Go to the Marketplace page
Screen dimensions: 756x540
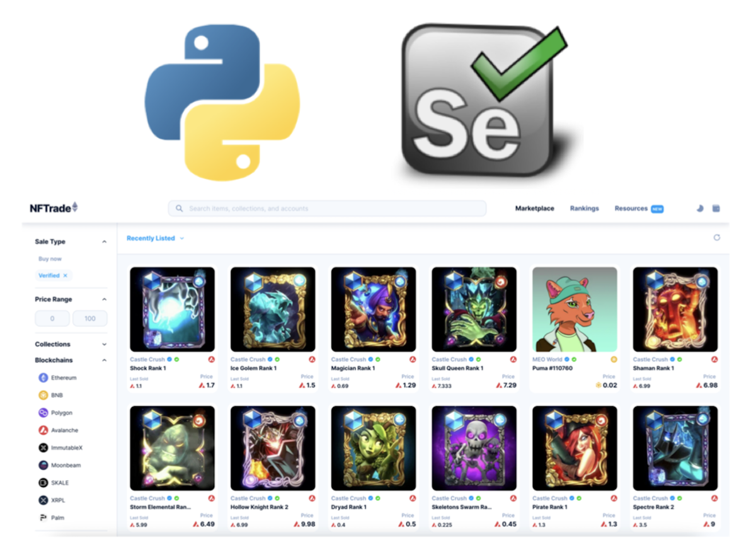click(x=535, y=209)
